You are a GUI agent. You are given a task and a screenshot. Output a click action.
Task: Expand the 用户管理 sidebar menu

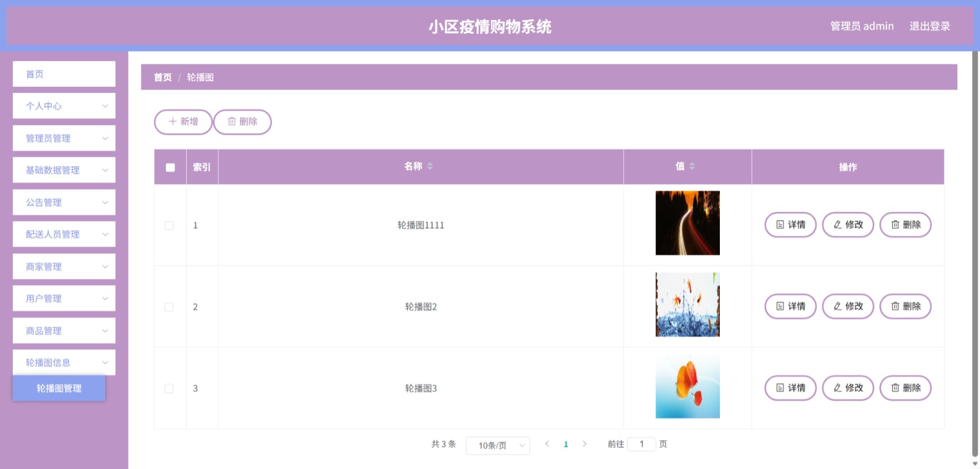(64, 298)
